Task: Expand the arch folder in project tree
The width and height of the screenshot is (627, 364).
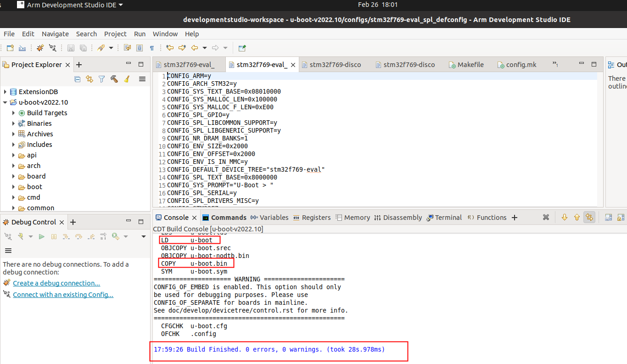Action: click(14, 166)
